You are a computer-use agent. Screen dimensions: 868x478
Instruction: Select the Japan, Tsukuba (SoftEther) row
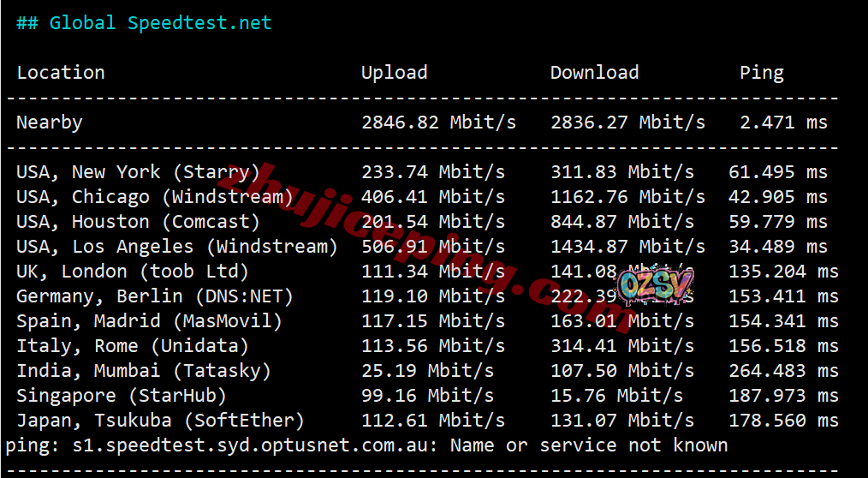pos(160,421)
